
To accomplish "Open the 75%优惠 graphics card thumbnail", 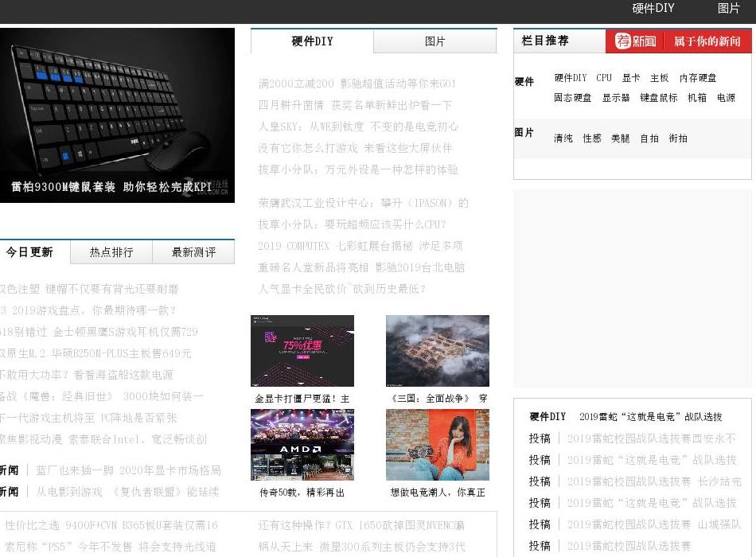I will click(302, 351).
